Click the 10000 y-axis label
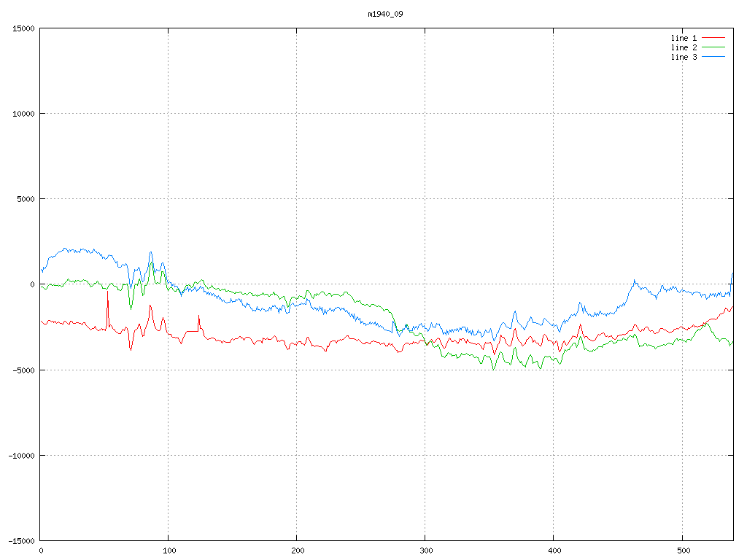The image size is (747, 560). coord(23,114)
